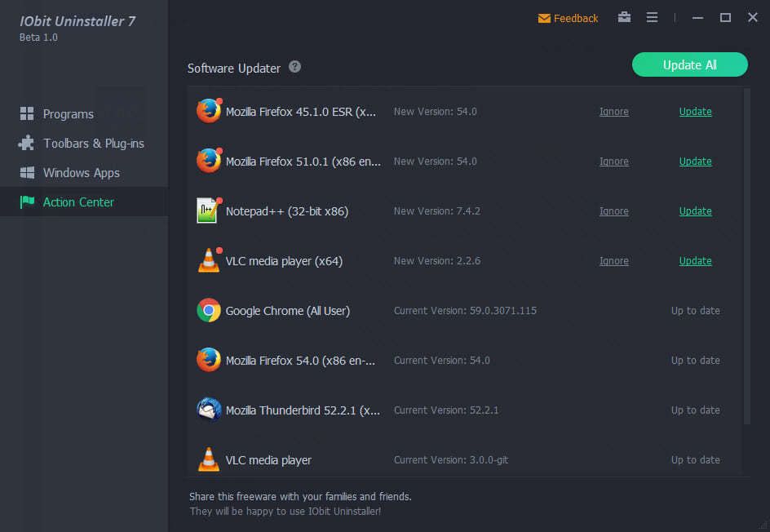
Task: Click 'Up to date' in Thunderbird row
Action: (695, 410)
